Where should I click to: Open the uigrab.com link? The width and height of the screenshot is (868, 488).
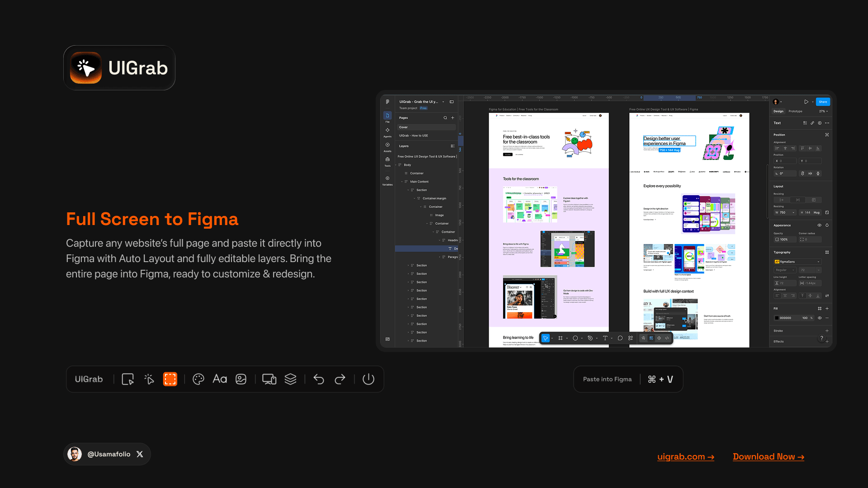pos(686,457)
